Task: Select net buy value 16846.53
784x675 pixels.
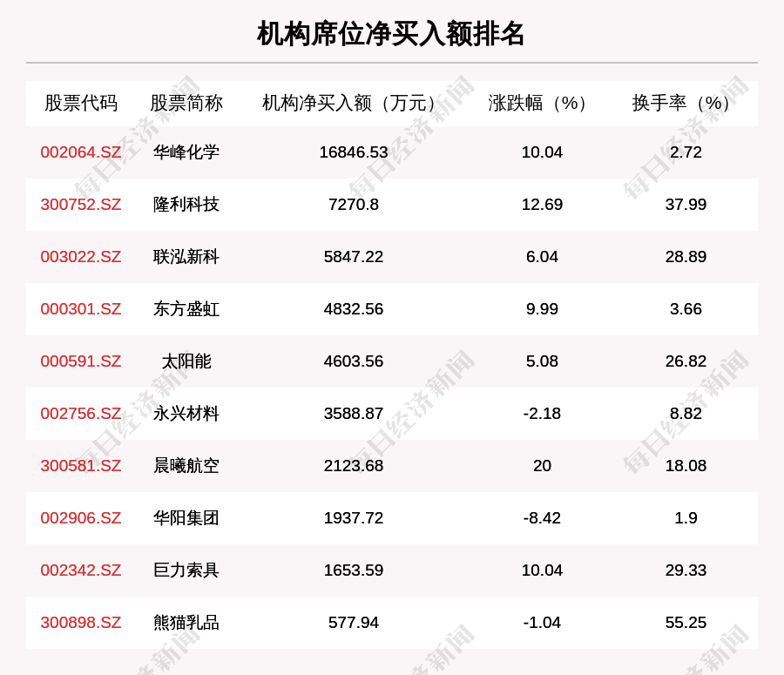Action: tap(353, 152)
